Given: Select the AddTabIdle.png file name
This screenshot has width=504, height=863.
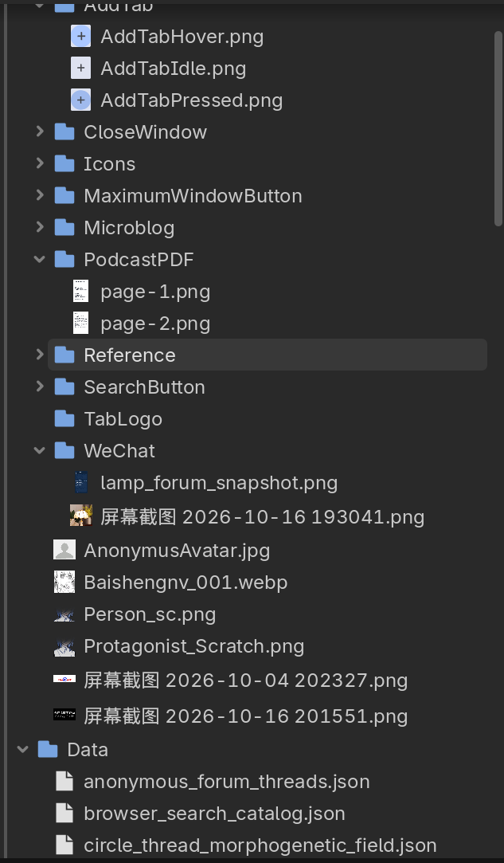Looking at the screenshot, I should point(174,69).
